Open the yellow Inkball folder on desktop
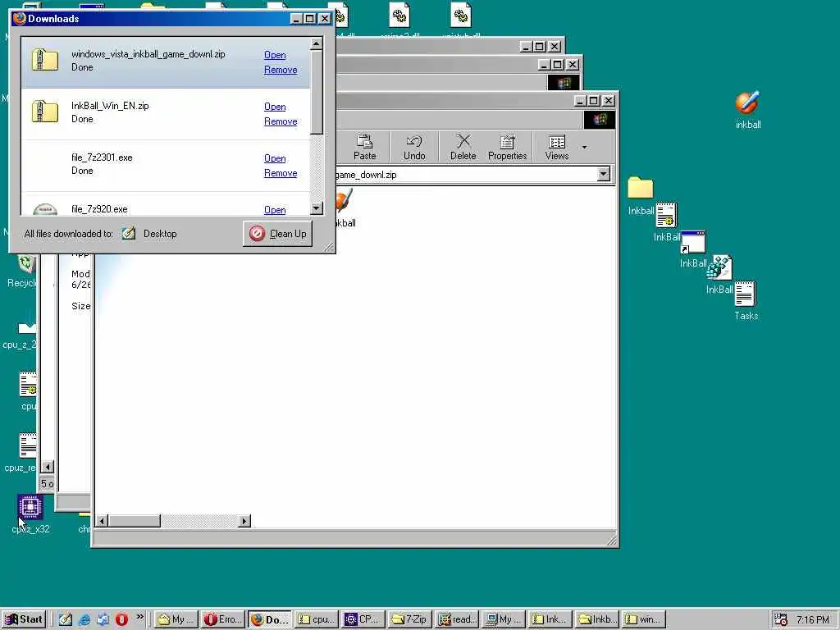Viewport: 840px width, 630px height. (x=640, y=189)
